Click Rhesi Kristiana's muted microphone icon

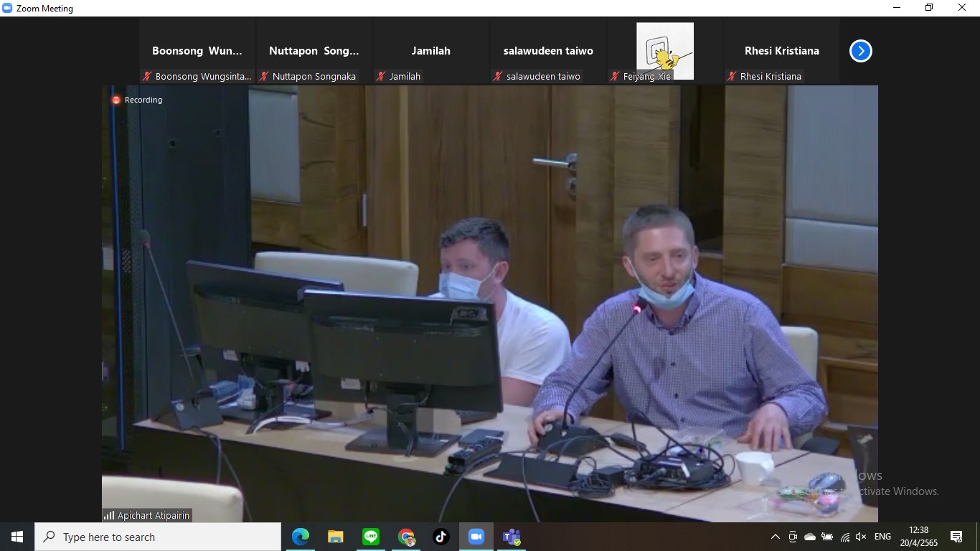732,76
